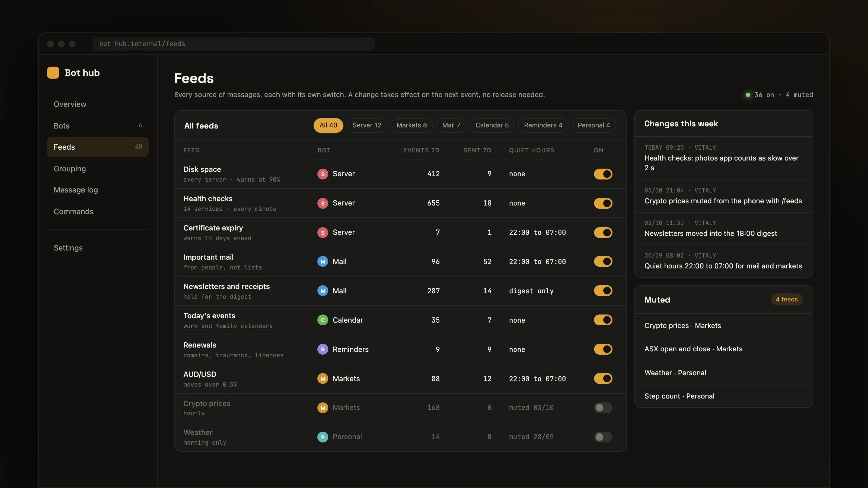
Task: Click the Markets avatar in Crypto prices row
Action: click(x=323, y=407)
